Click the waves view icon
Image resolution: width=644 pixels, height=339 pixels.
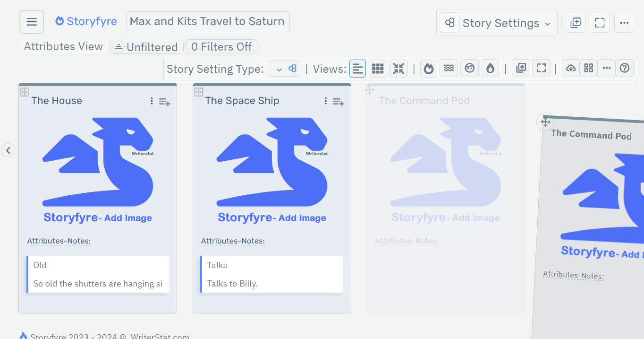tap(449, 68)
